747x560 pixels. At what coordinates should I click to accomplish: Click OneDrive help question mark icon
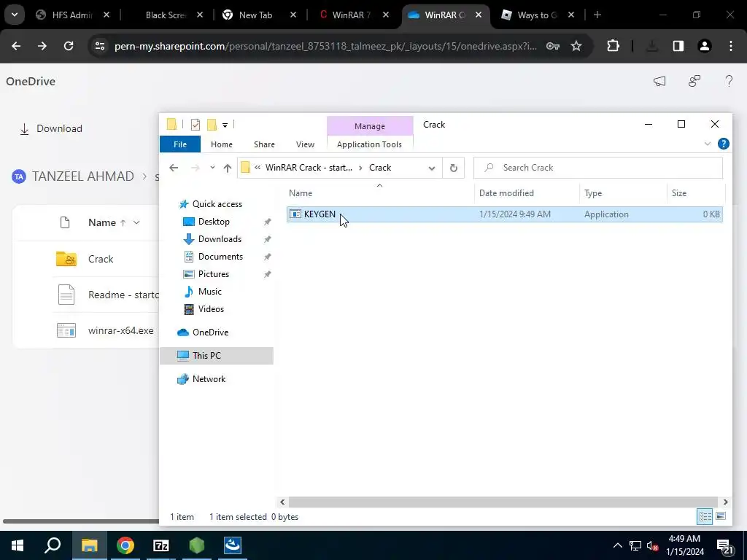pyautogui.click(x=729, y=81)
